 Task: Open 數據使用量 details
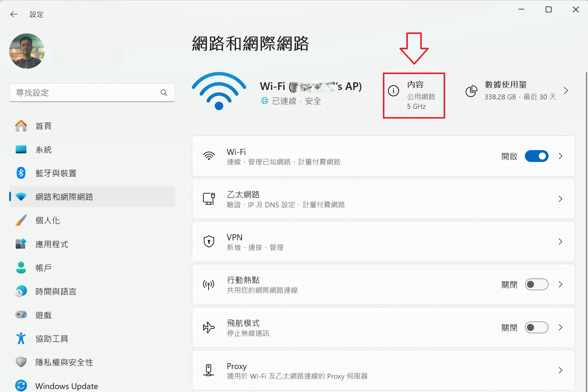tap(516, 91)
